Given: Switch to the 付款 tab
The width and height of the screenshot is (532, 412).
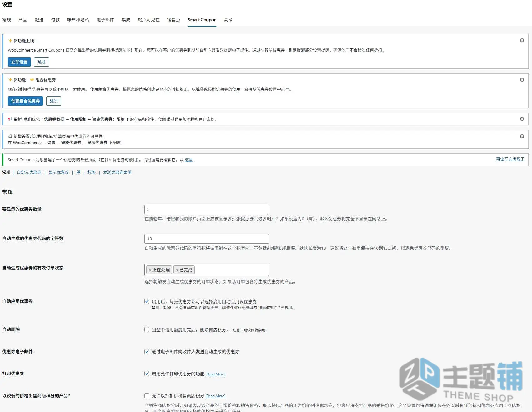Looking at the screenshot, I should (x=55, y=20).
